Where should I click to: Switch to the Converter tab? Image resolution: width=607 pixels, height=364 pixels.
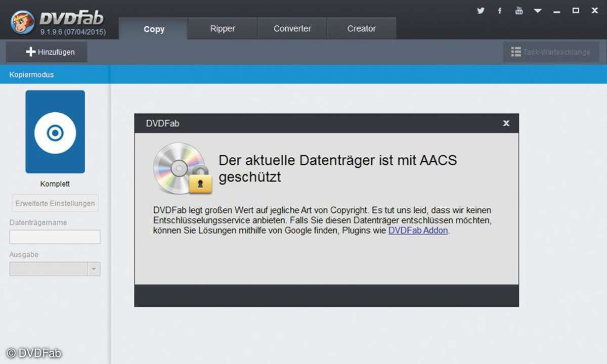(292, 29)
